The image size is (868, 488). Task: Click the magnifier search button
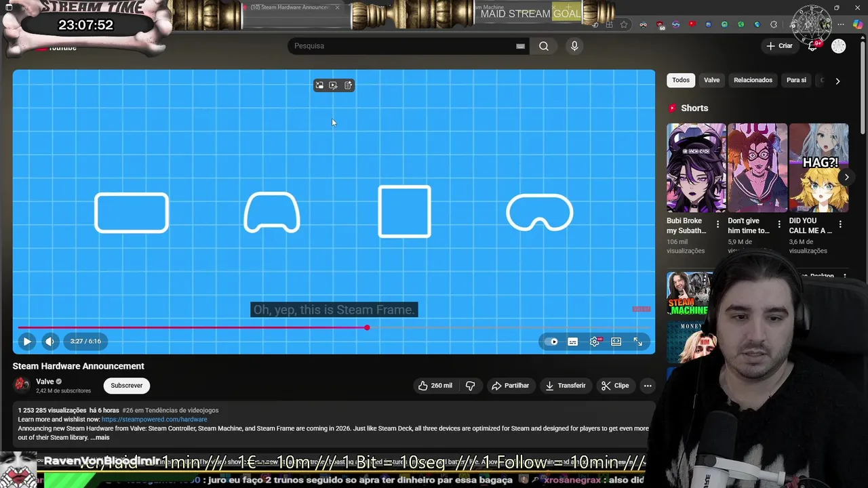tap(544, 46)
